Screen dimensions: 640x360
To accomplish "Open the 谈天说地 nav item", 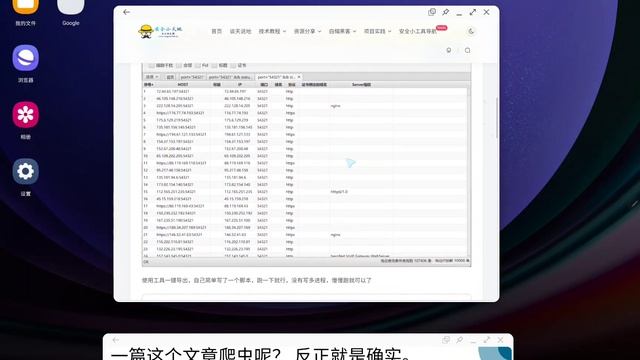I will [x=240, y=31].
